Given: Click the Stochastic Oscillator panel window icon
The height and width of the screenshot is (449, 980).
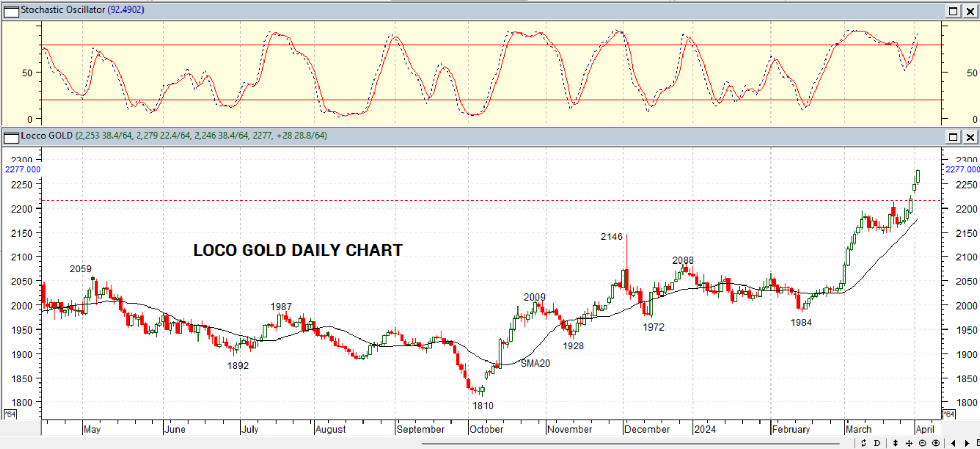Looking at the screenshot, I should point(11,11).
